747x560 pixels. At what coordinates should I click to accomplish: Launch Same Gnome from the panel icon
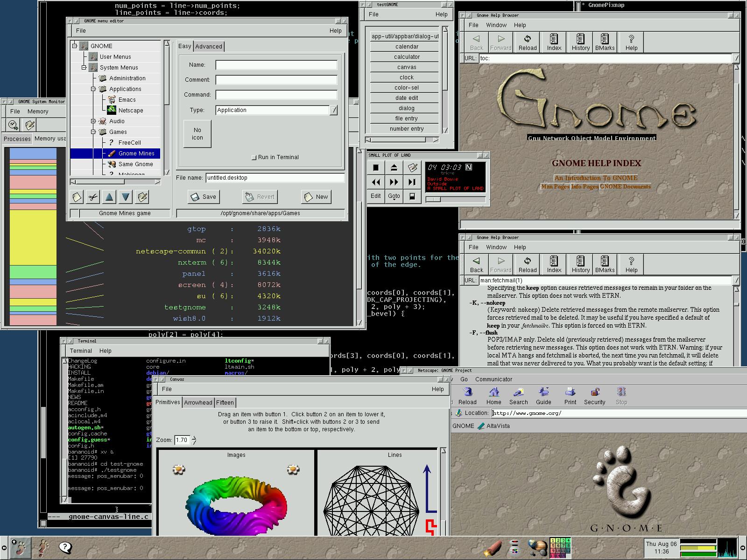(x=537, y=548)
